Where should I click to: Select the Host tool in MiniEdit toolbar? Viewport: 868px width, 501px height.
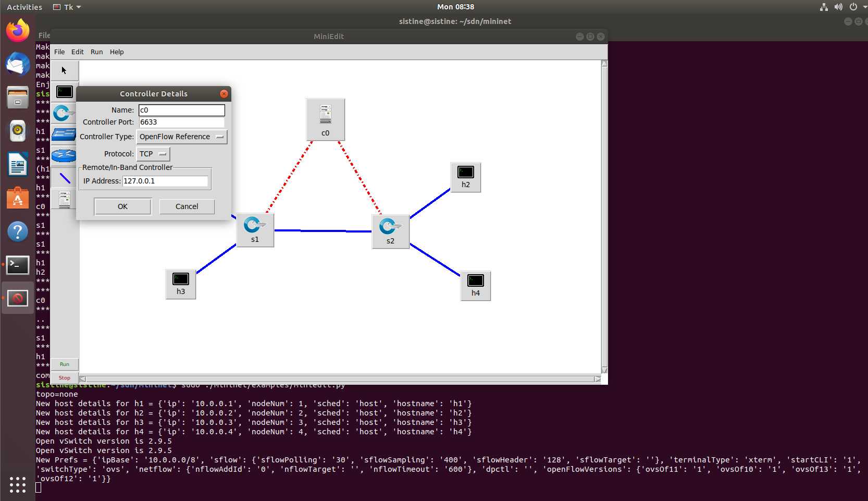point(64,92)
